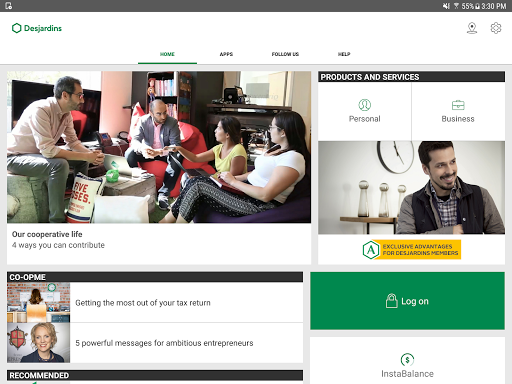Open 'Our cooperative life' article headline
Viewport: 512px width, 384px height.
pos(47,234)
